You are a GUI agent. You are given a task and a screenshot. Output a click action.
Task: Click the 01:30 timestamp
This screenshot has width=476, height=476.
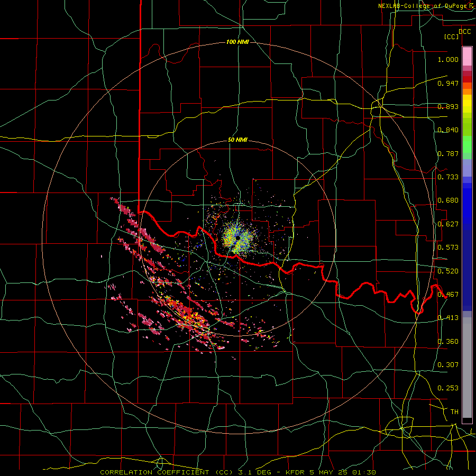364,472
